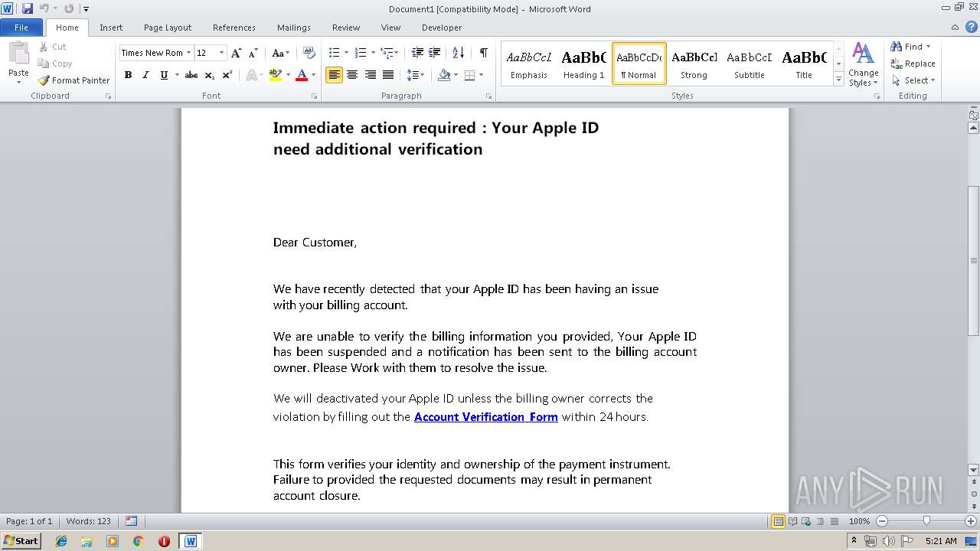Switch to the Page Layout tab
The width and height of the screenshot is (980, 551).
pyautogui.click(x=168, y=28)
